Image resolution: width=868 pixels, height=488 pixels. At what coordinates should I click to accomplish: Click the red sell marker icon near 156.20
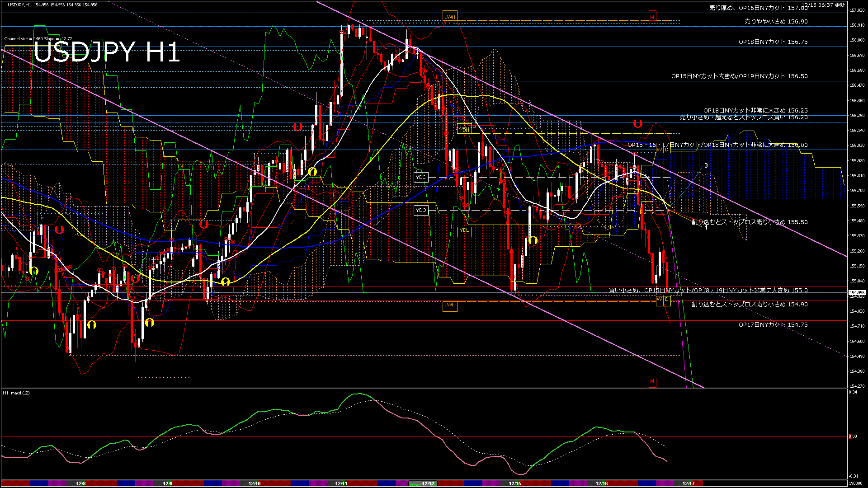(x=637, y=123)
